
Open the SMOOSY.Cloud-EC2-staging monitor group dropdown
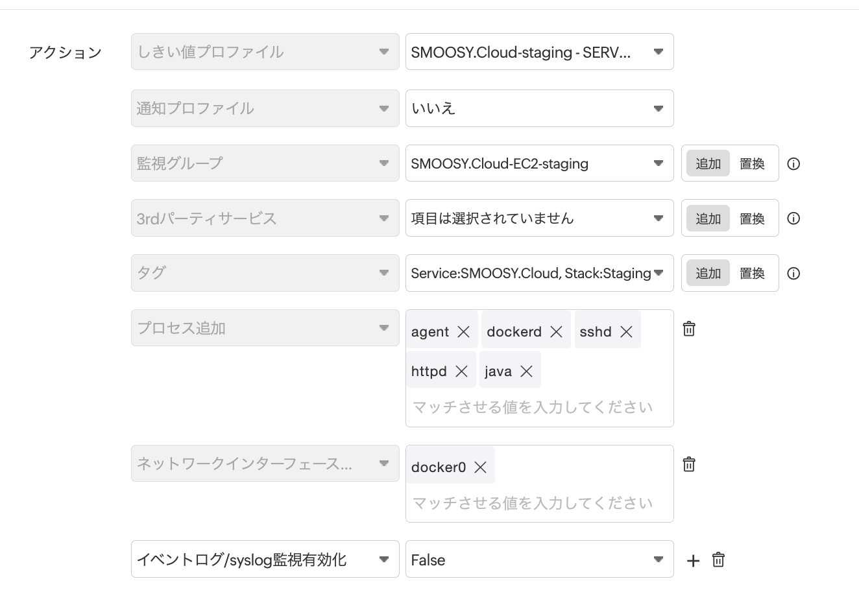click(x=540, y=163)
